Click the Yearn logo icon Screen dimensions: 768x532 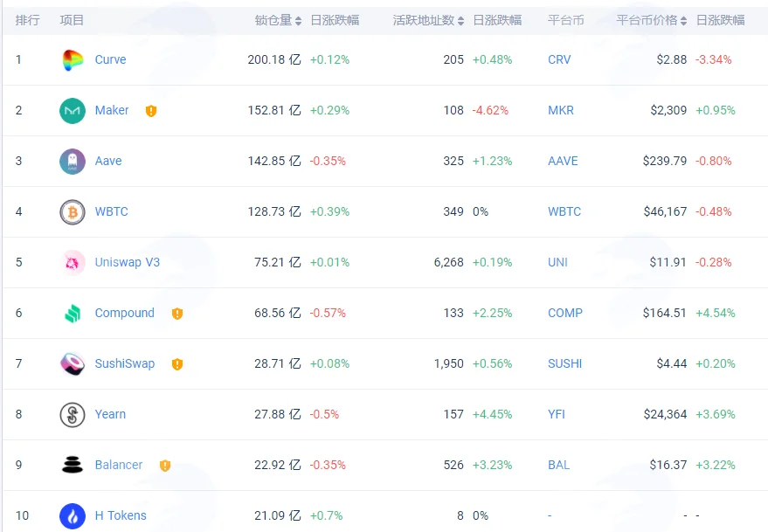pos(73,414)
